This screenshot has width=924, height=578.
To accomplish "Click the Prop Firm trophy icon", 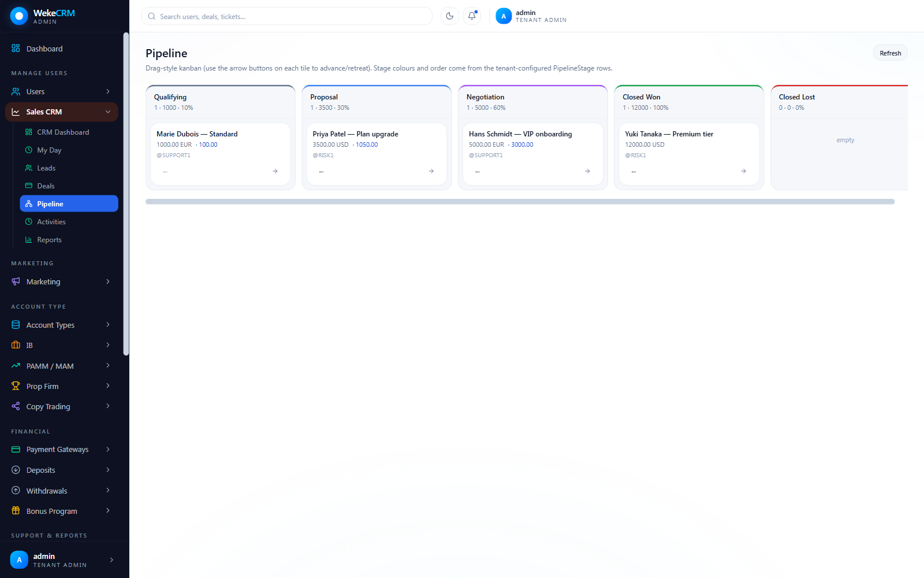I will coord(16,386).
